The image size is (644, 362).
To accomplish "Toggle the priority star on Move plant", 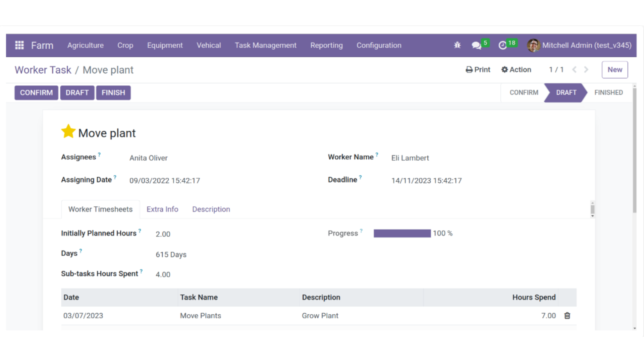I will (68, 132).
